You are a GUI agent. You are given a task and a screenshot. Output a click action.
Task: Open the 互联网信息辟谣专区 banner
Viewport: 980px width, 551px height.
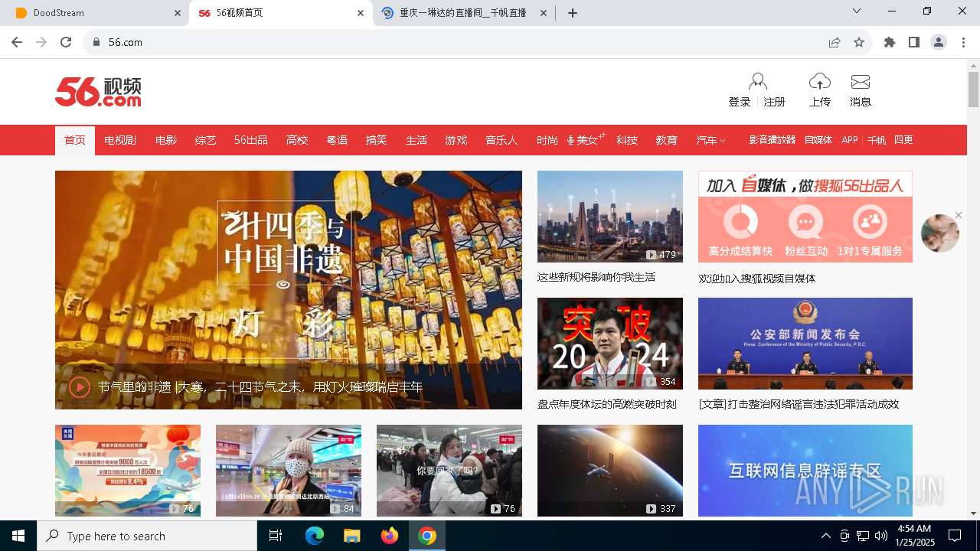[x=805, y=471]
